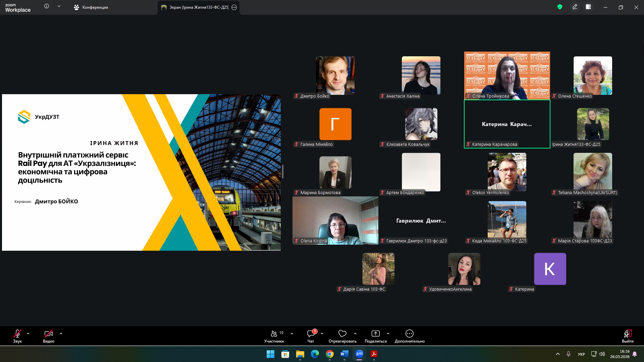Expand share options arrow next to Поделиться
The height and width of the screenshot is (362, 644).
coord(388,334)
